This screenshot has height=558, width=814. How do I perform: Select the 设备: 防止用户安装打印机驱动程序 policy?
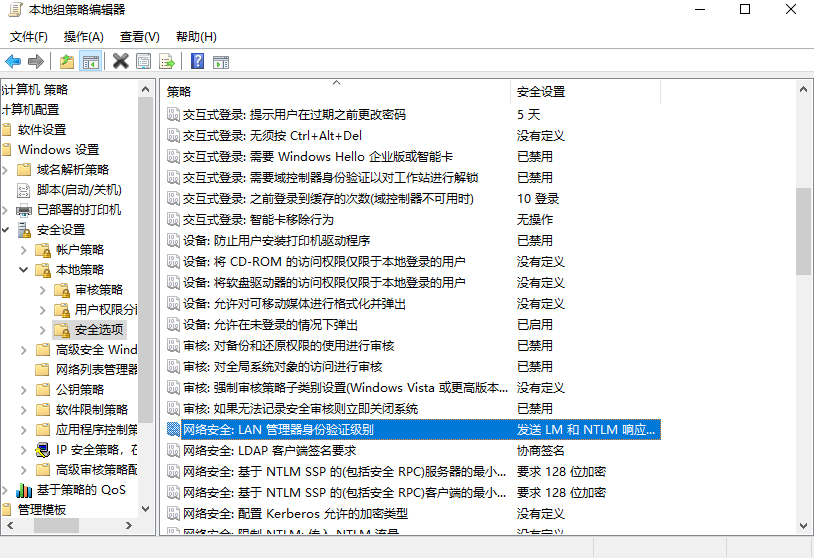click(x=276, y=241)
